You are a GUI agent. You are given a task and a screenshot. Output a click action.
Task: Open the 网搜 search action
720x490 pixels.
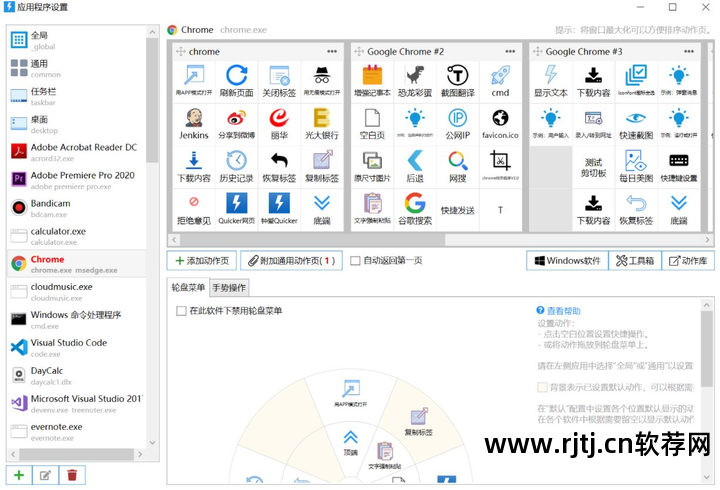pyautogui.click(x=458, y=167)
